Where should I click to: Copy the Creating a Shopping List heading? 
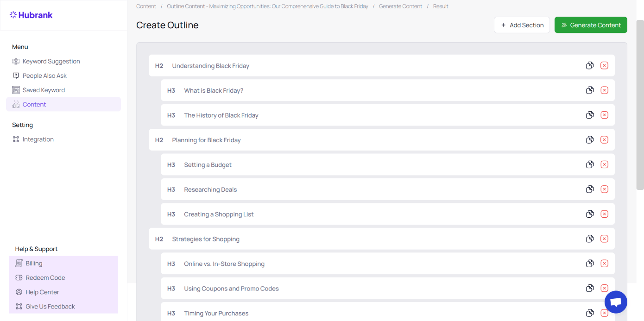point(589,214)
